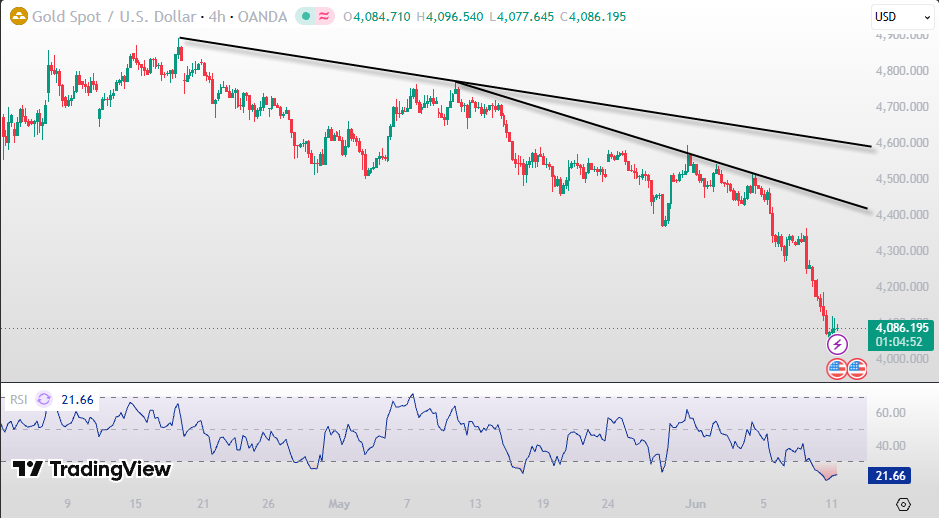Screen dimensions: 939x518
Task: Click the 4,200.000 price axis label
Action: (x=902, y=286)
